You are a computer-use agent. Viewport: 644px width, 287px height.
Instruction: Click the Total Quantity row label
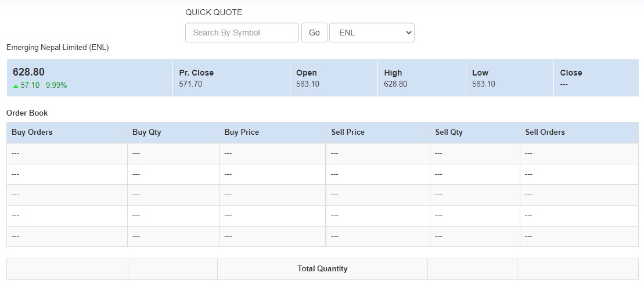click(x=322, y=269)
